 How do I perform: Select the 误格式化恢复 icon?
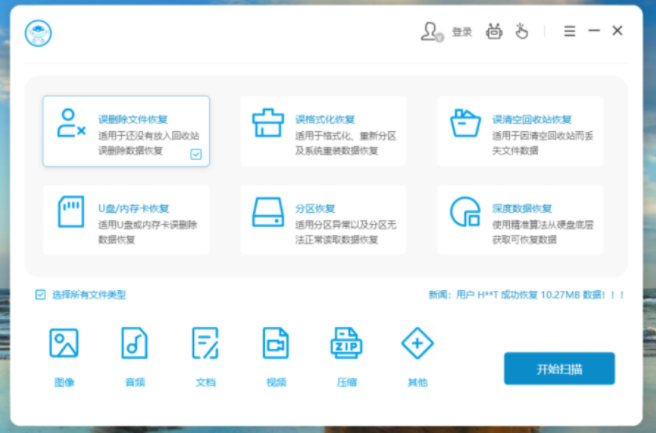[x=268, y=123]
